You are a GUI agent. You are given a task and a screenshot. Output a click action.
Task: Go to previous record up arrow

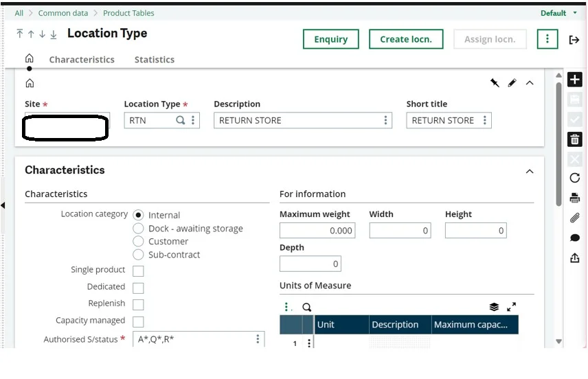coord(31,34)
